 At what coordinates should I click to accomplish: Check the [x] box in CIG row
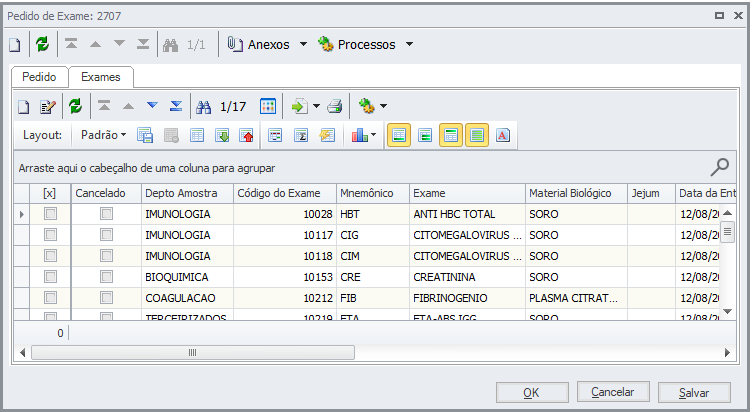click(x=50, y=235)
